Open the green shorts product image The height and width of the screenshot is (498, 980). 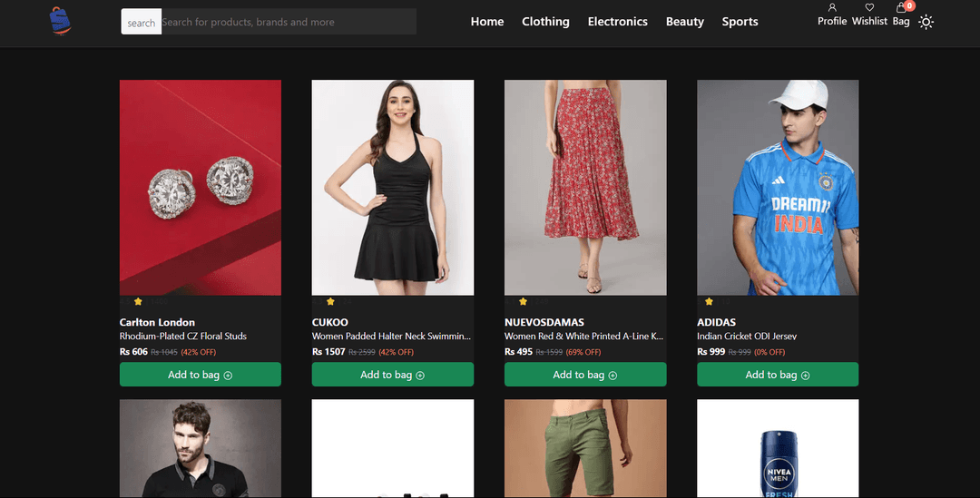point(585,449)
